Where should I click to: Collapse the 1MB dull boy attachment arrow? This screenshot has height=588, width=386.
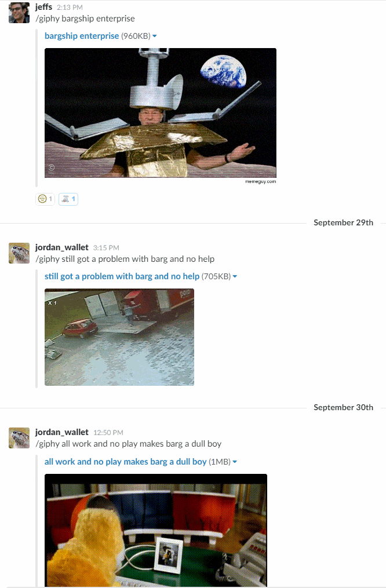(x=235, y=462)
